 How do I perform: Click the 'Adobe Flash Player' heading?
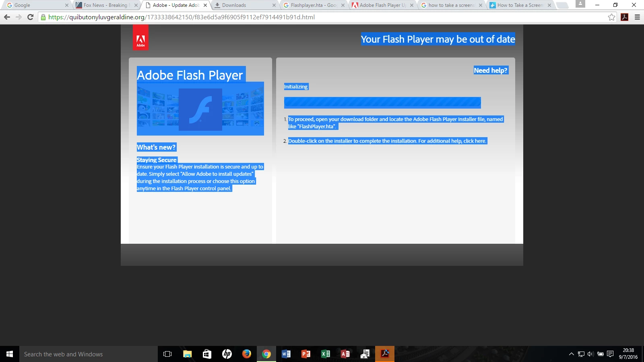(190, 75)
